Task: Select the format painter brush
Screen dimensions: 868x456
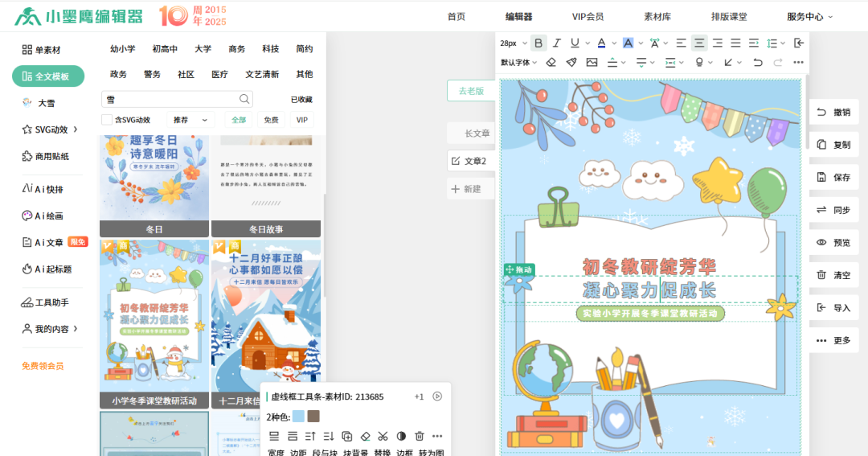Action: (571, 62)
